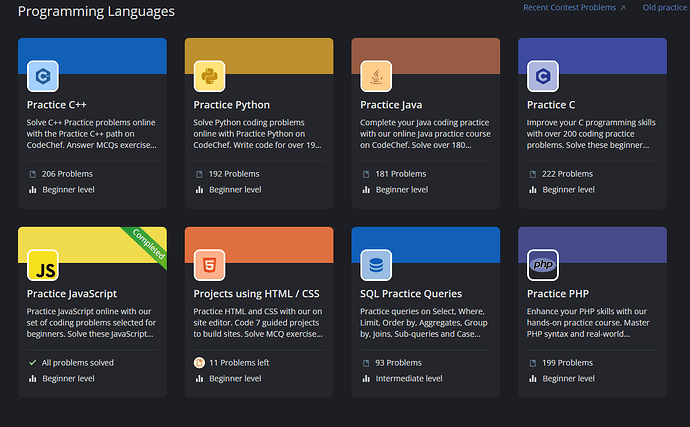690x427 pixels.
Task: Open the Practice C++ course title
Action: (x=57, y=105)
